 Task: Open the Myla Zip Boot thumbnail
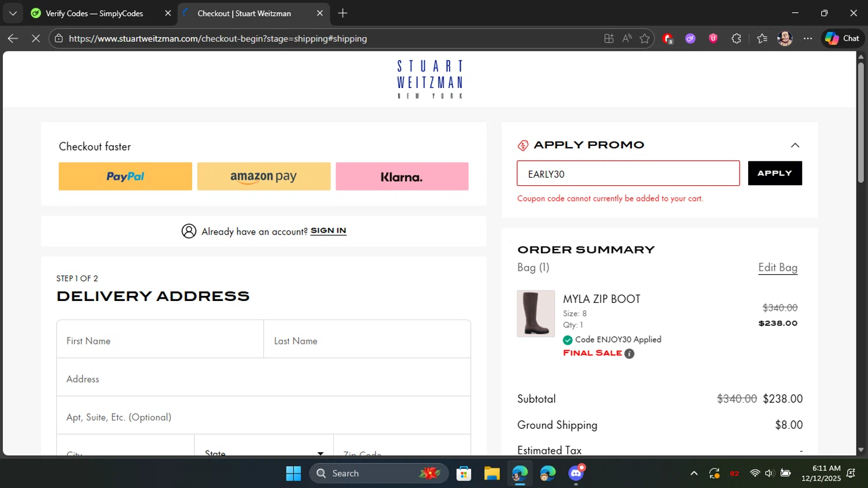click(x=536, y=313)
